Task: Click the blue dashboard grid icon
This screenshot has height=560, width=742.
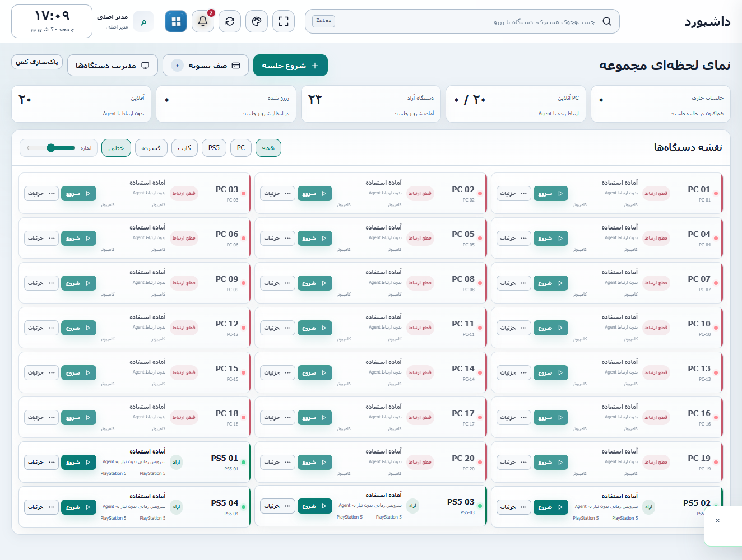Action: (x=176, y=21)
